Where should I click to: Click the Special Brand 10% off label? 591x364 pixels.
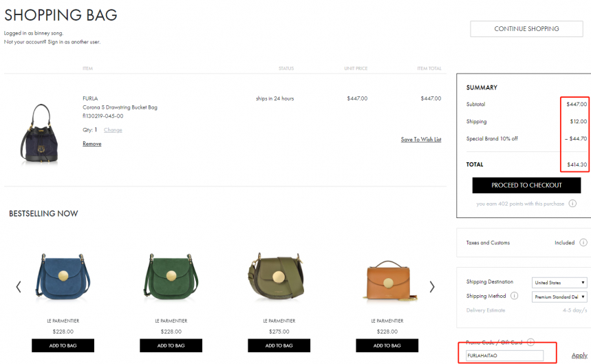(x=492, y=139)
